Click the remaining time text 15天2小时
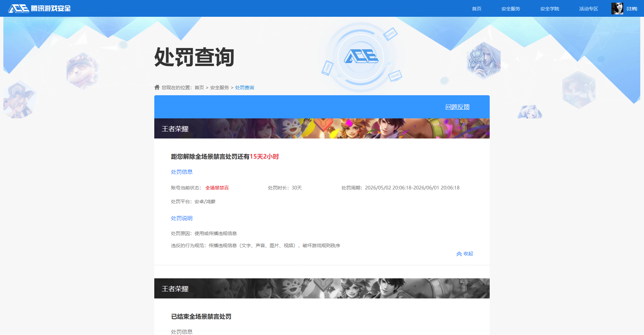 click(264, 157)
